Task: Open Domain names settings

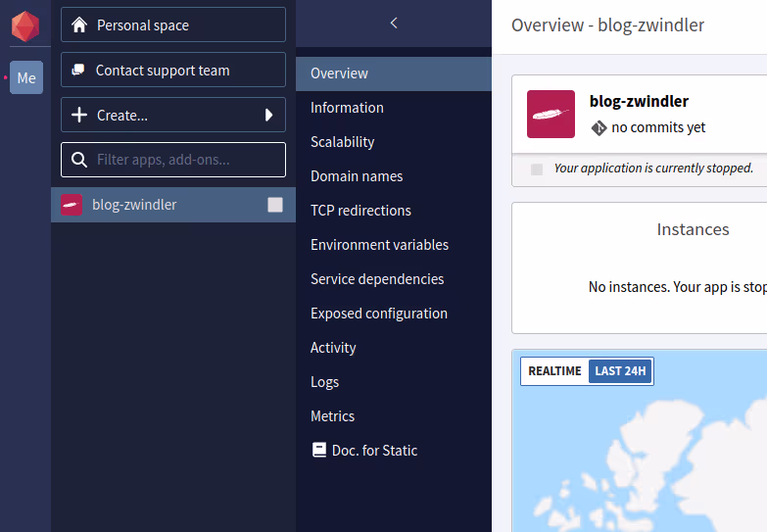Action: click(357, 176)
